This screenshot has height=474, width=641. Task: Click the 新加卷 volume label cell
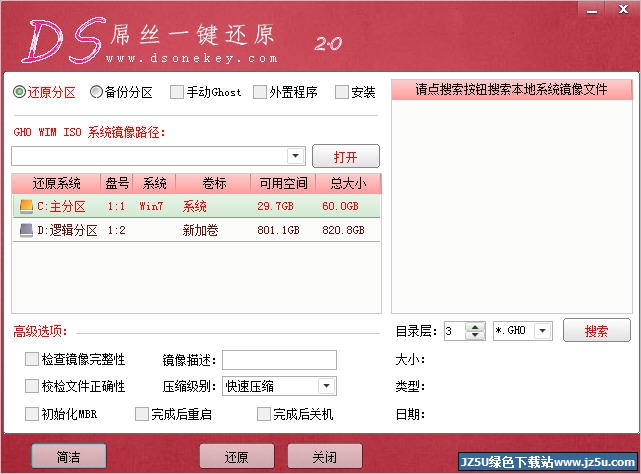pyautogui.click(x=200, y=230)
